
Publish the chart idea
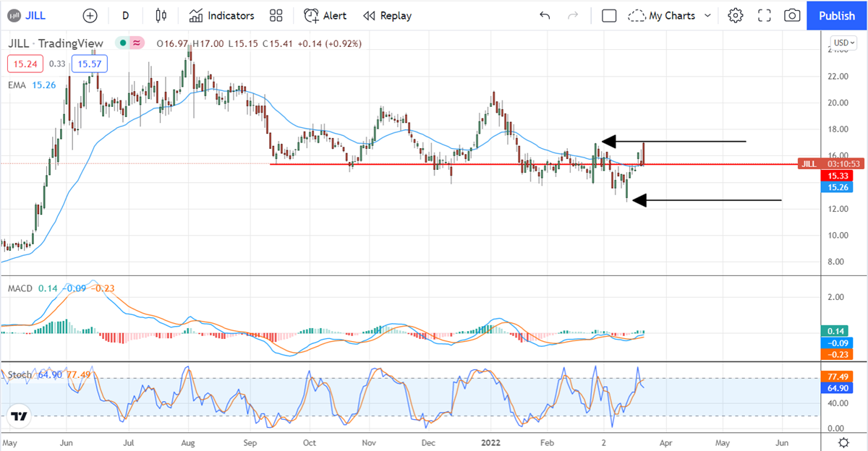coord(837,15)
